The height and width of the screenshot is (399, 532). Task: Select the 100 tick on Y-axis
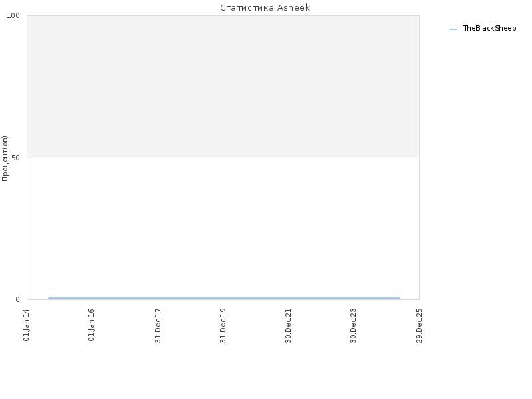pos(13,15)
